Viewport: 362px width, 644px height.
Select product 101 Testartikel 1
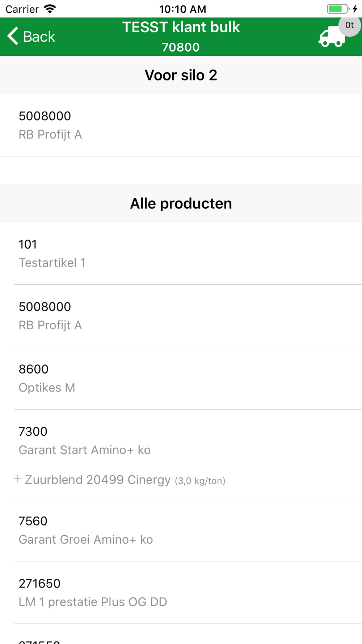coord(181,254)
